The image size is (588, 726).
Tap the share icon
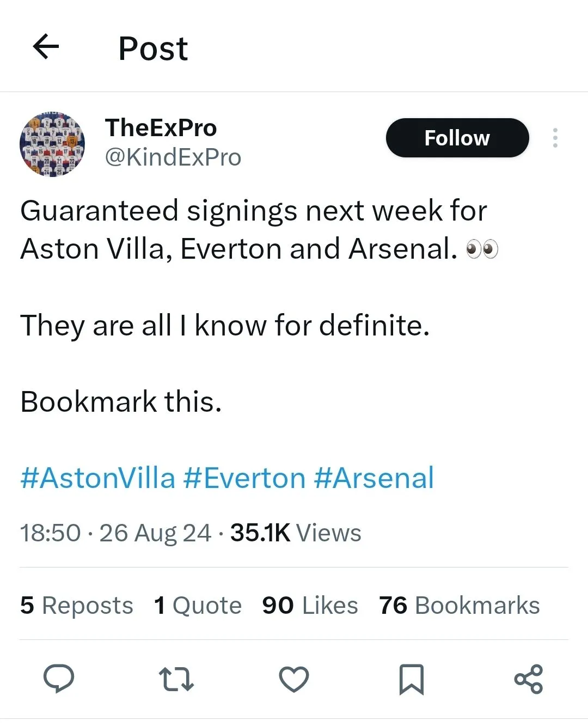pyautogui.click(x=529, y=679)
